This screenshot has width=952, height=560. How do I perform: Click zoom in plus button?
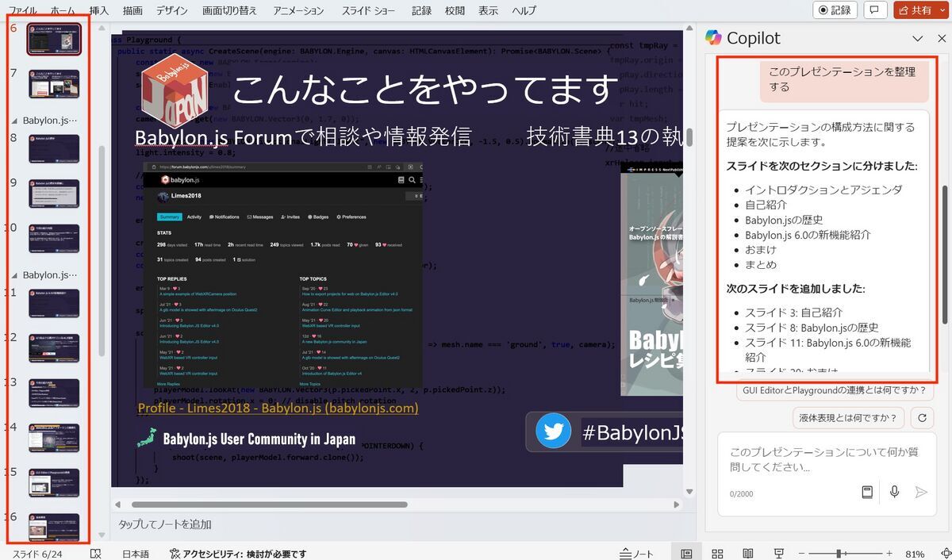(x=889, y=554)
